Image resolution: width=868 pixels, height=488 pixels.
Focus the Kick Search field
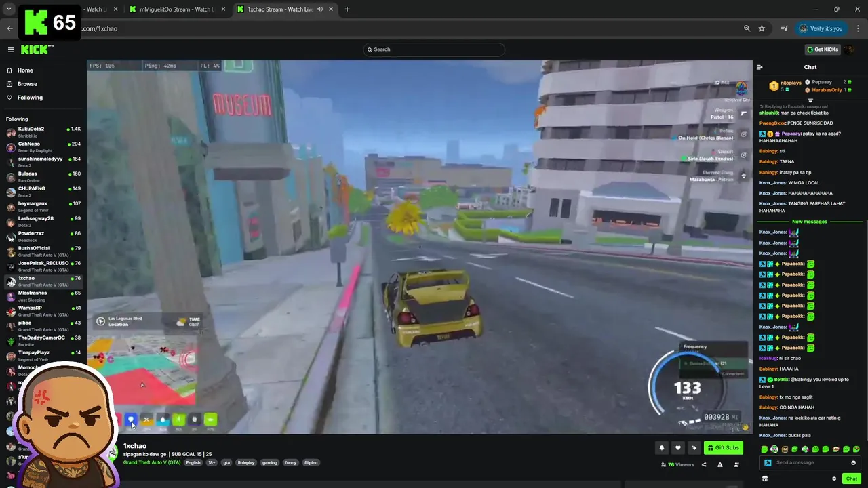coord(434,49)
